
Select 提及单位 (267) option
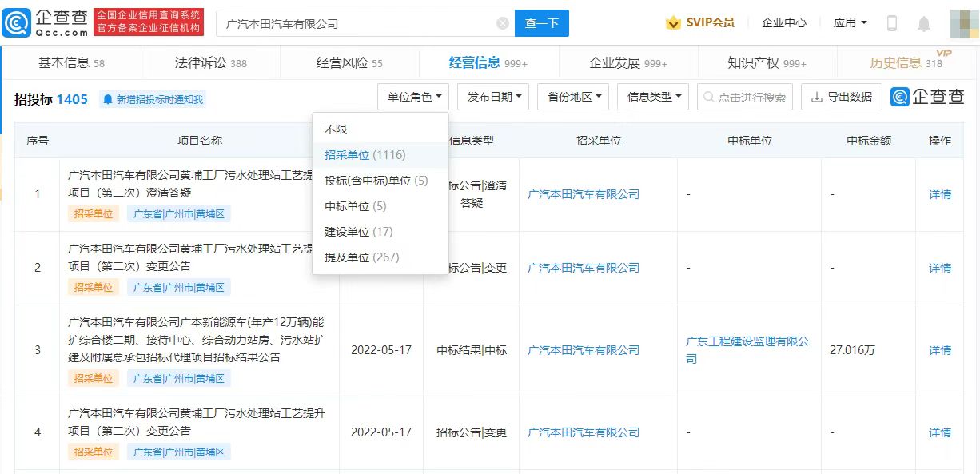(x=380, y=257)
